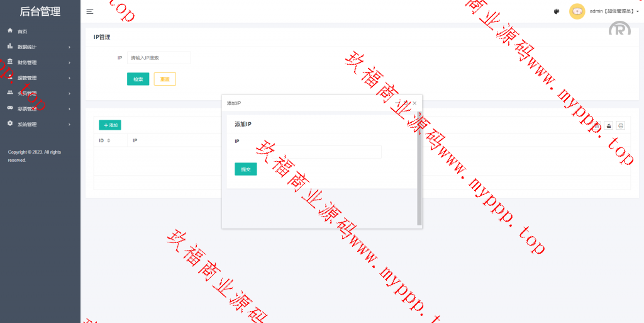
Task: Open the 超管管理 menu item
Action: 27,78
